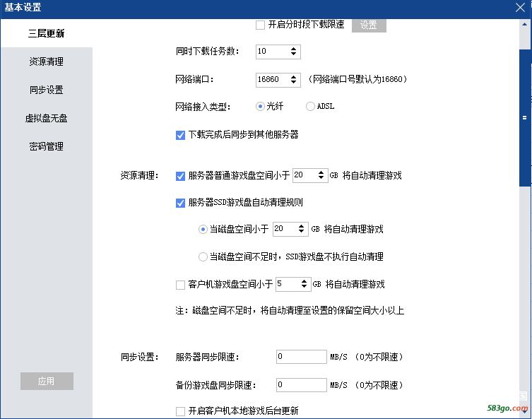Uncheck 下载完成后同步到其他服务器
The height and width of the screenshot is (419, 532).
[x=180, y=136]
